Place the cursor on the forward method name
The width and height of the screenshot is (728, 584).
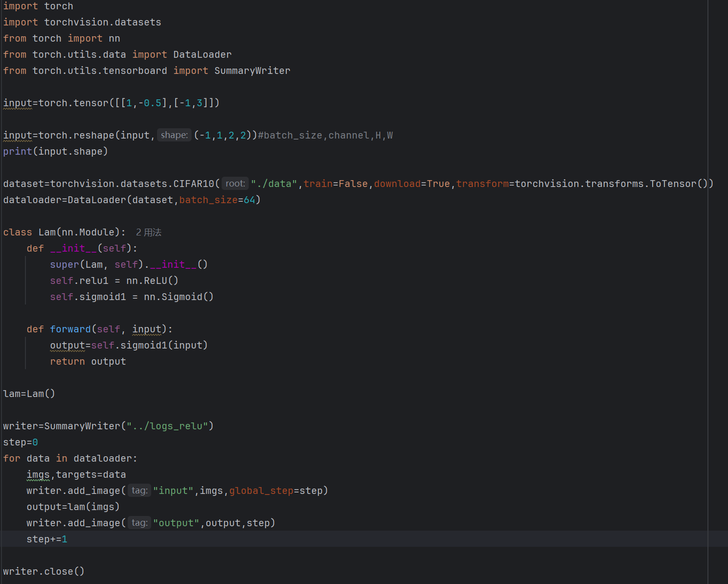[x=70, y=329]
